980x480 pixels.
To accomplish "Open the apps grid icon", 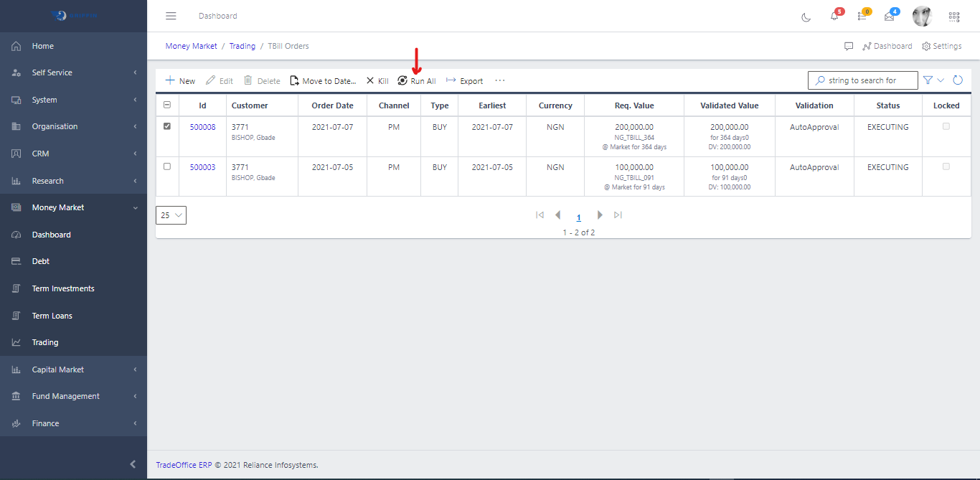I will point(953,17).
